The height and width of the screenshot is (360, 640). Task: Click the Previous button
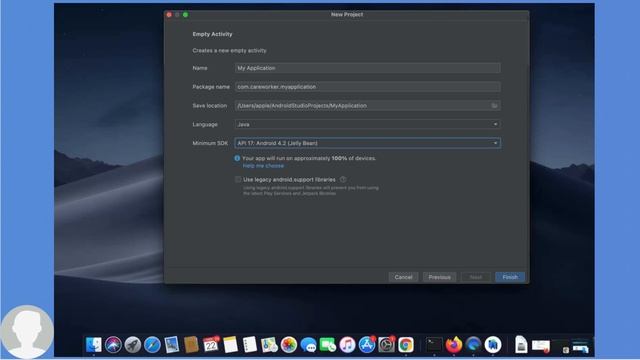440,277
